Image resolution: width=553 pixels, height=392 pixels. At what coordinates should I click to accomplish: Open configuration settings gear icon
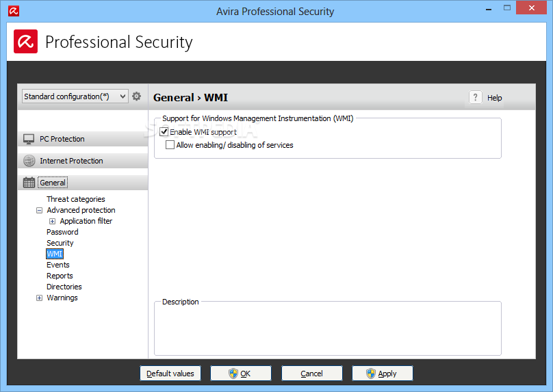pyautogui.click(x=137, y=96)
